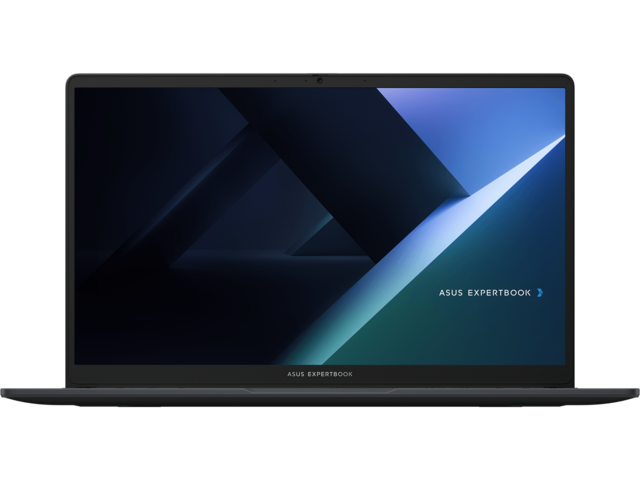Screen dimensions: 640x480
Task: Click the word ASUS on the wallpaper
Action: click(450, 293)
